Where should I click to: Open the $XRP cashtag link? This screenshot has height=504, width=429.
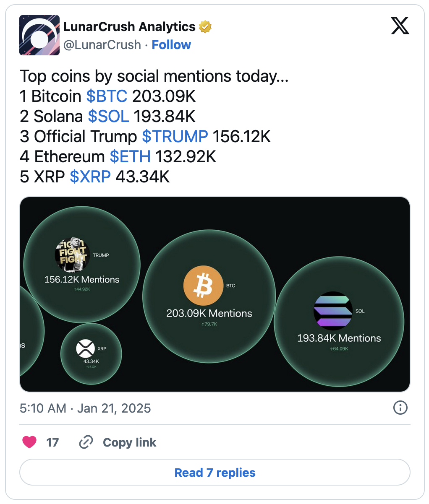(90, 177)
